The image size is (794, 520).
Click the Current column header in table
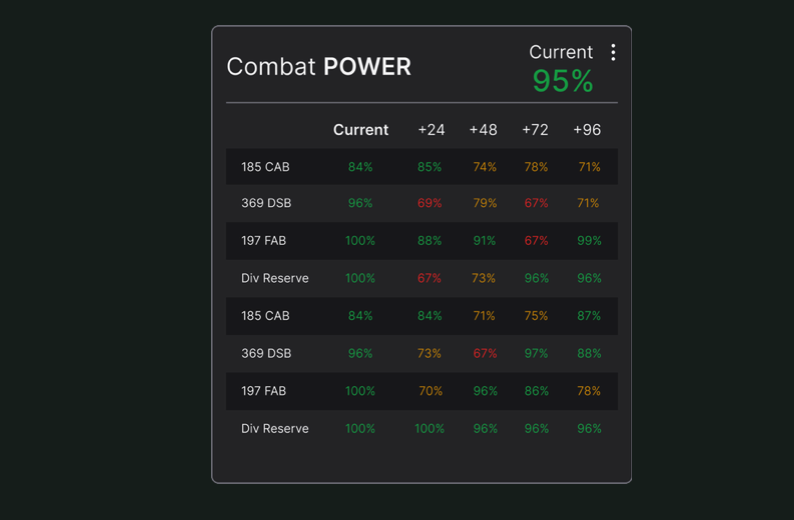[360, 130]
